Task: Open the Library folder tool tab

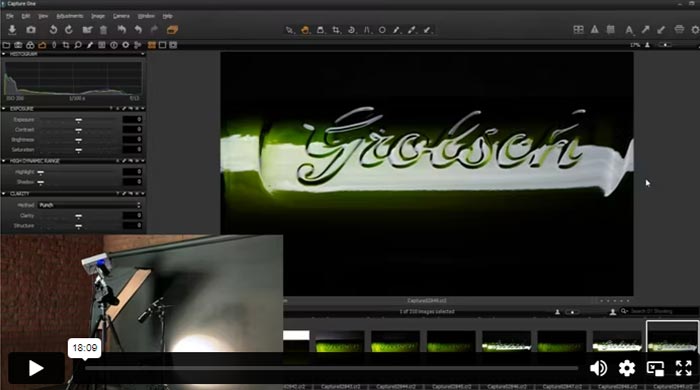Action: (6, 45)
